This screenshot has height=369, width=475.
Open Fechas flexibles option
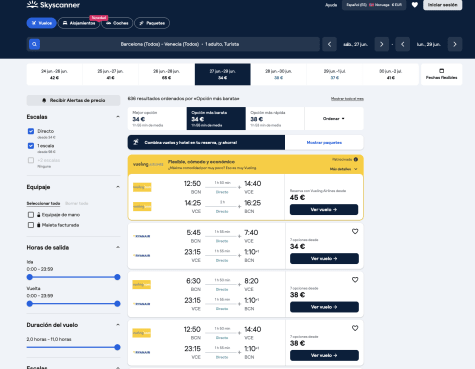pyautogui.click(x=442, y=74)
